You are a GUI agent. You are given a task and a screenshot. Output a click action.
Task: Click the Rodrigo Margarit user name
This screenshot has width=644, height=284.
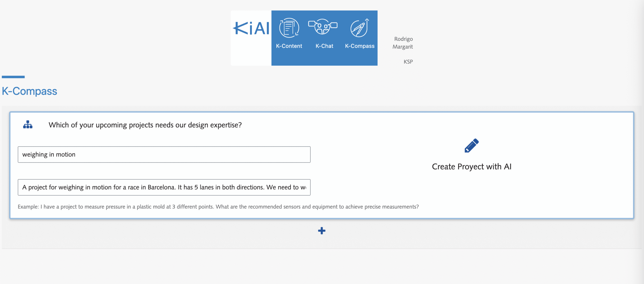click(403, 43)
